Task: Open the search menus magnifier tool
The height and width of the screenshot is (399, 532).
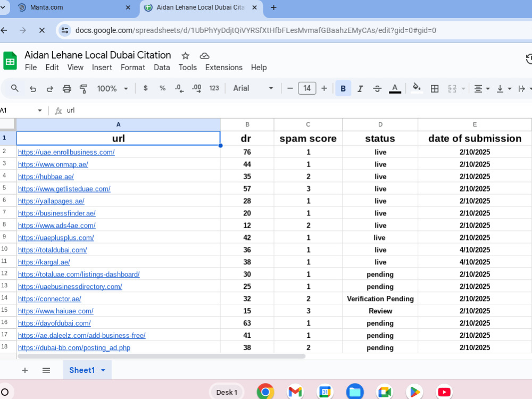Action: coord(14,88)
